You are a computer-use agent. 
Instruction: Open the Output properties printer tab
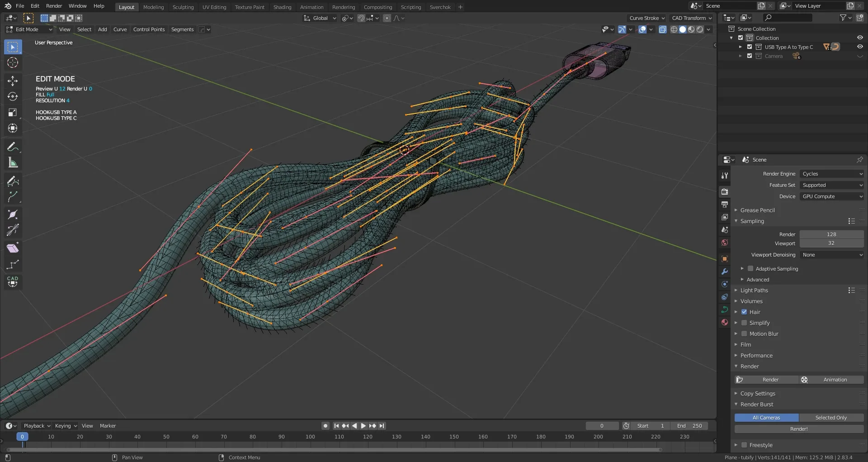coord(725,205)
